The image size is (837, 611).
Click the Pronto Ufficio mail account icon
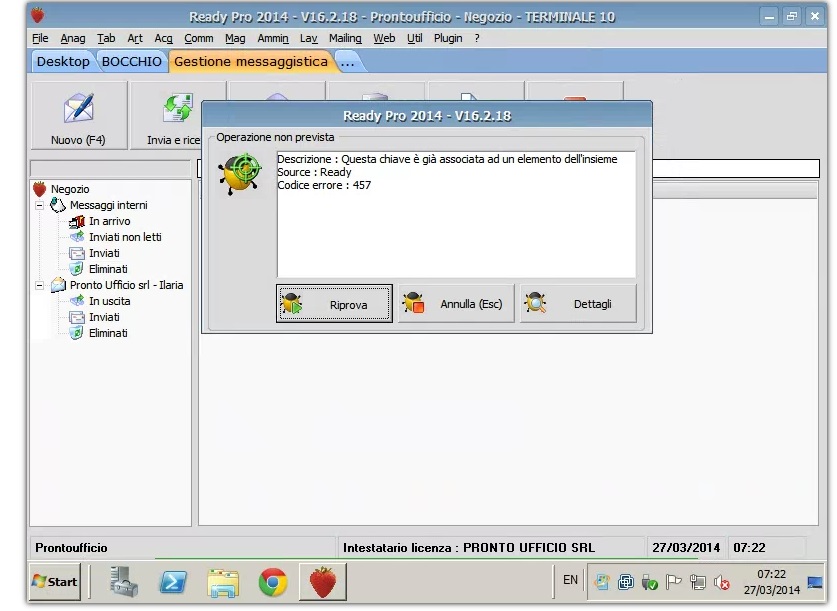tap(58, 285)
